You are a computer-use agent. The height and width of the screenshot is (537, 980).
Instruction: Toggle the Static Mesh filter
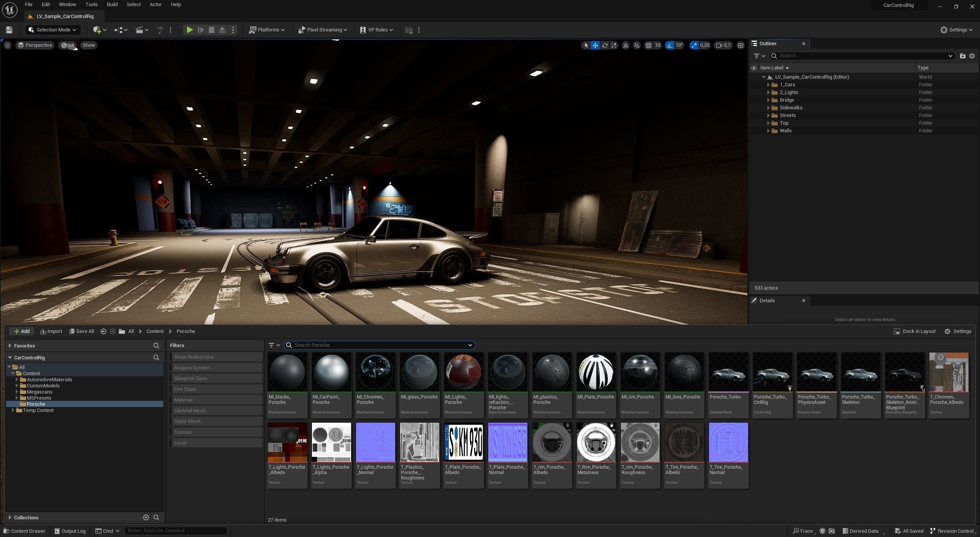point(216,422)
